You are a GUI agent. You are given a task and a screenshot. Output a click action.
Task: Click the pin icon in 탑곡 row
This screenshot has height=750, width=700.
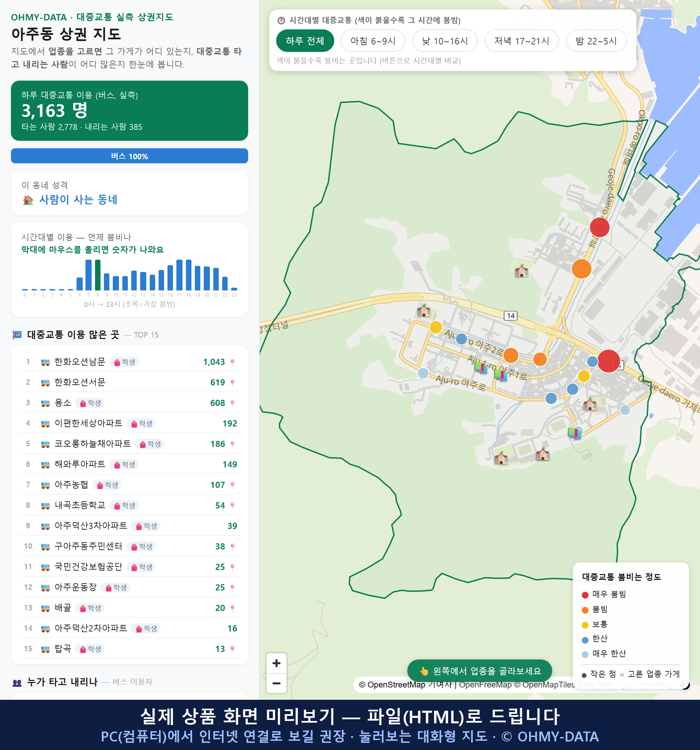(232, 649)
